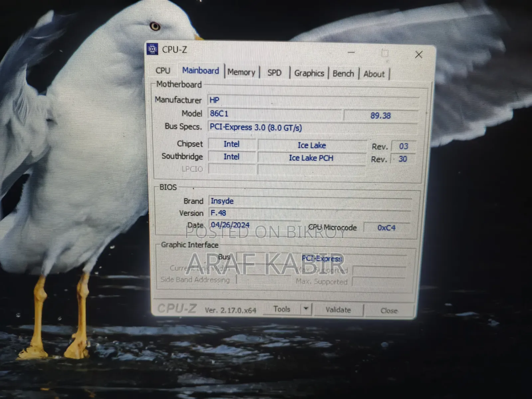Click the Validate button

[338, 310]
